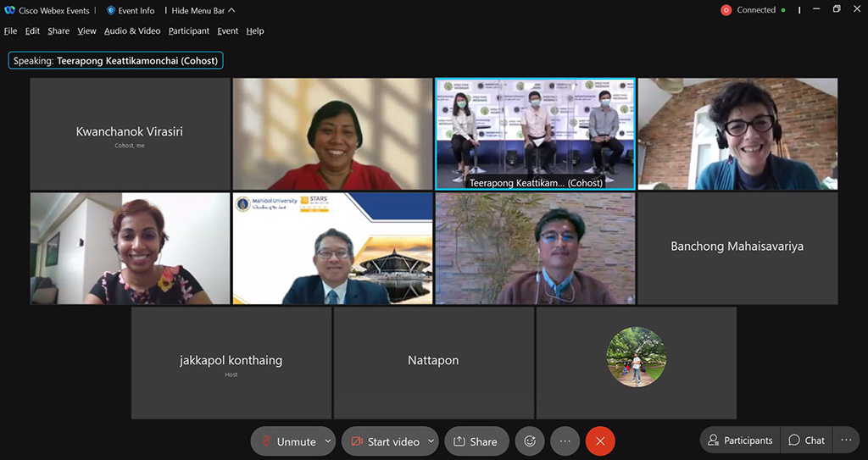
Task: Click the red leave meeting button
Action: (600, 441)
